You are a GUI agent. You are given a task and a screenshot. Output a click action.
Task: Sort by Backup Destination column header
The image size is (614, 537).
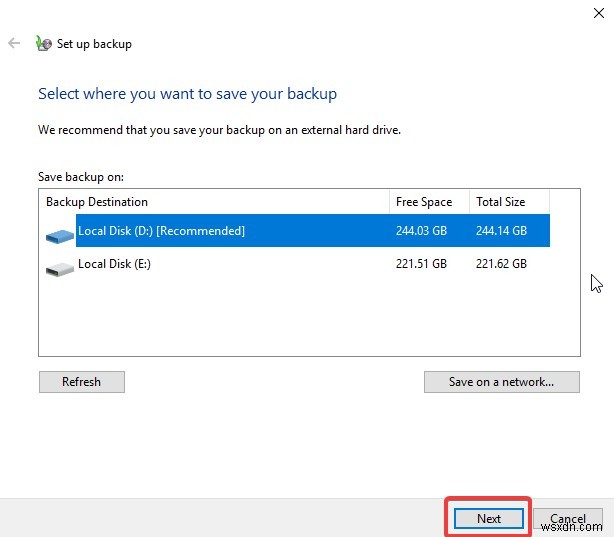click(214, 202)
